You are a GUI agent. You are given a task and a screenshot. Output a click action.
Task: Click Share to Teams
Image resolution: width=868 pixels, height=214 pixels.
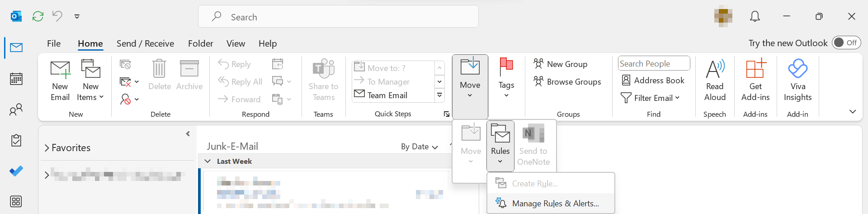324,81
